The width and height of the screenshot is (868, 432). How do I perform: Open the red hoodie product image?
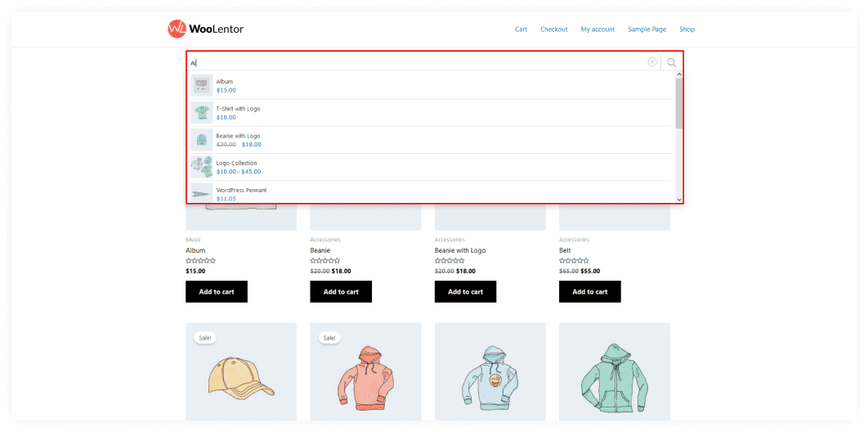[x=366, y=371]
